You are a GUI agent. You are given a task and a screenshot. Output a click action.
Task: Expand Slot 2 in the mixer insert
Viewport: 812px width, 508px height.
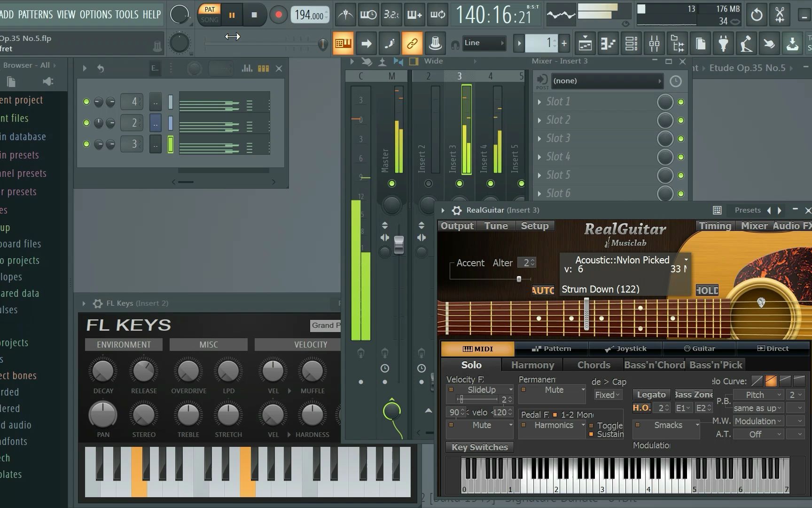pos(539,120)
